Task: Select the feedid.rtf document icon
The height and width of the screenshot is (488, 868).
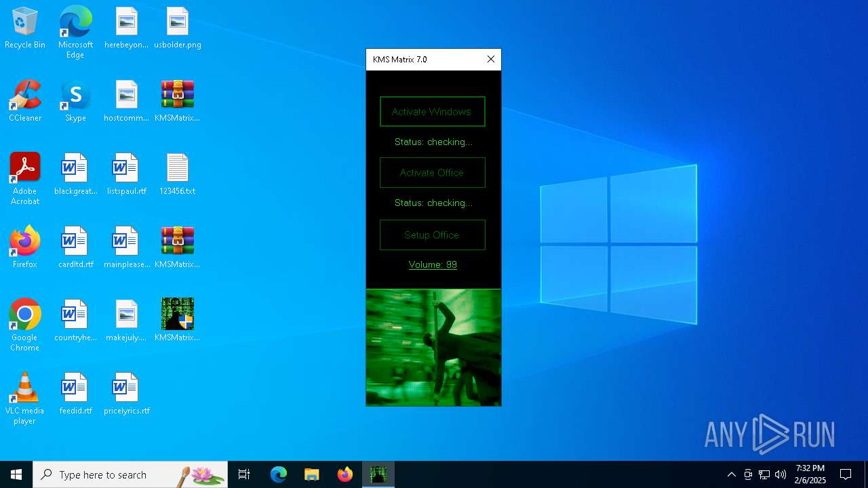Action: [x=75, y=394]
